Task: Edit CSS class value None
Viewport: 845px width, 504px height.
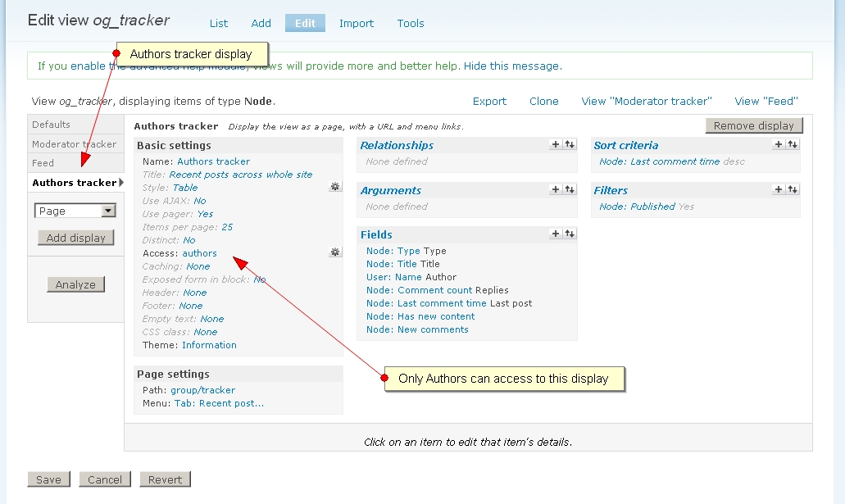Action: pos(206,332)
